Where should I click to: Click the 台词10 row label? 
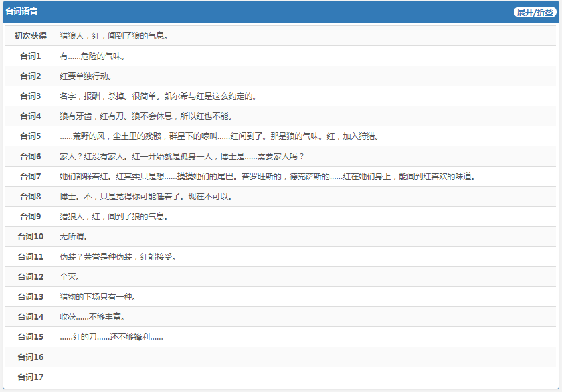(31, 237)
